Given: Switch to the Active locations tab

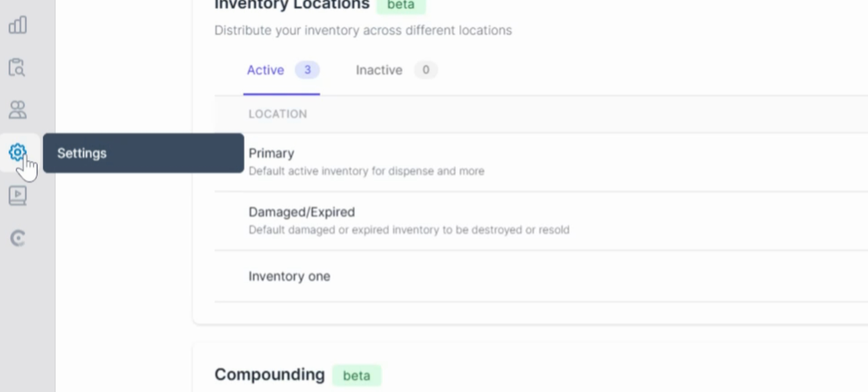Looking at the screenshot, I should tap(265, 70).
